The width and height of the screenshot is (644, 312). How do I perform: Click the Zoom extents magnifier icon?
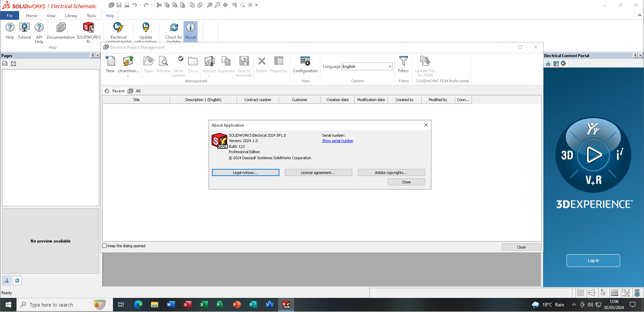click(x=210, y=5)
